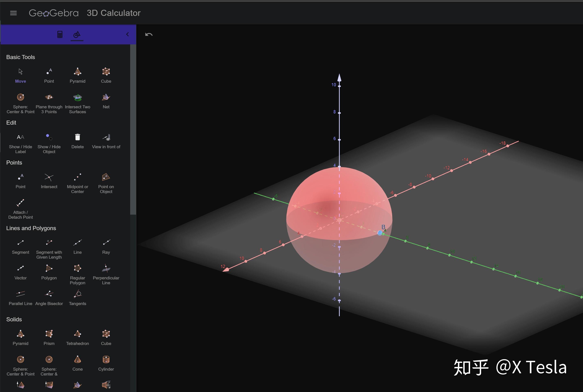This screenshot has width=583, height=392.
Task: Open the hamburger main menu
Action: click(x=13, y=13)
